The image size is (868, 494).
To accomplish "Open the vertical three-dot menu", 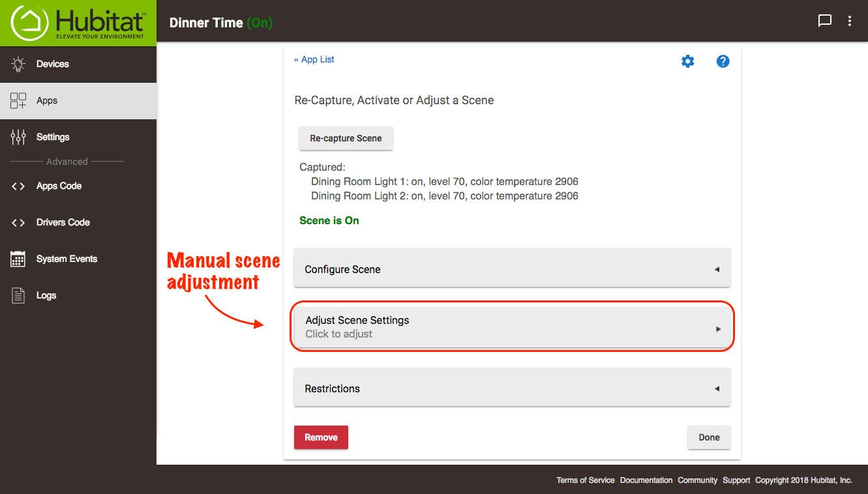I will pos(849,21).
